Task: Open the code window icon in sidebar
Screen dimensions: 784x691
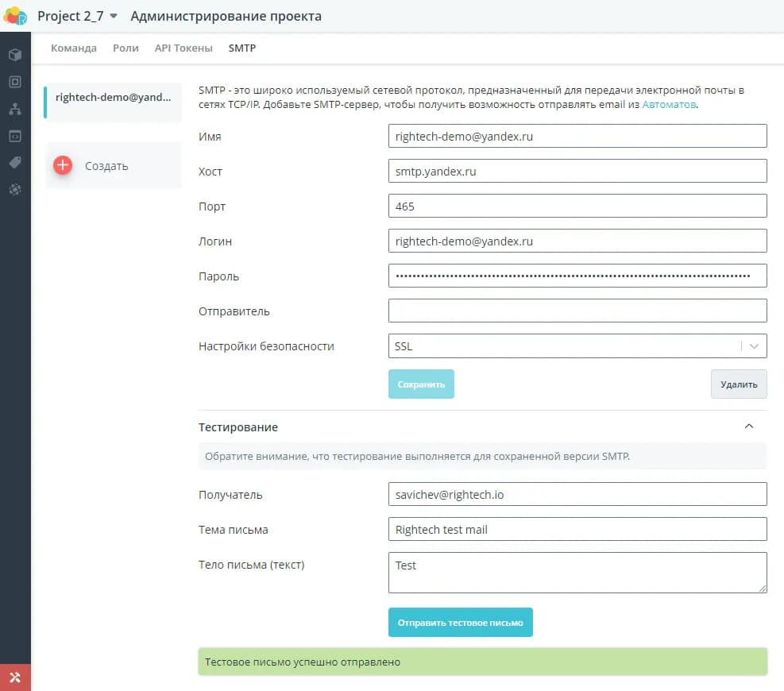Action: [15, 136]
